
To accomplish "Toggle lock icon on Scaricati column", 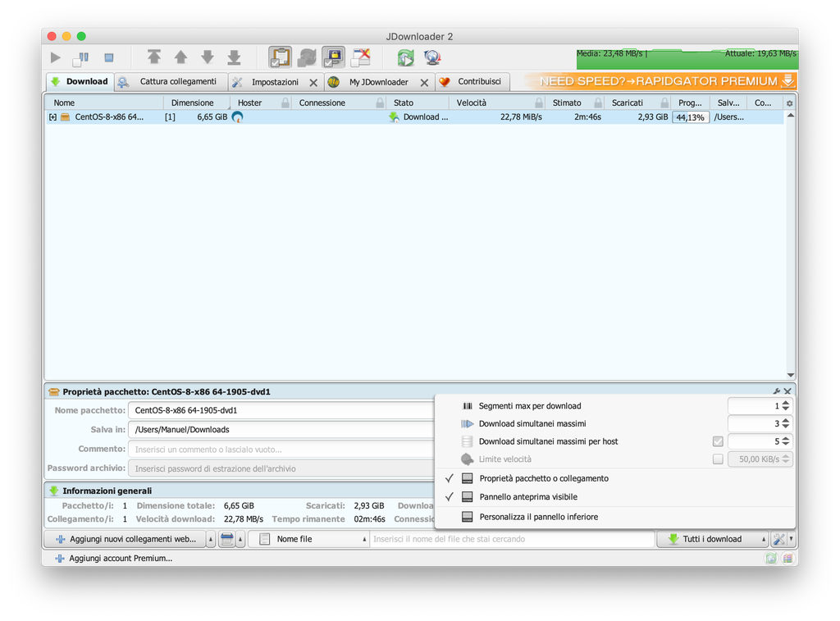I will pos(664,103).
